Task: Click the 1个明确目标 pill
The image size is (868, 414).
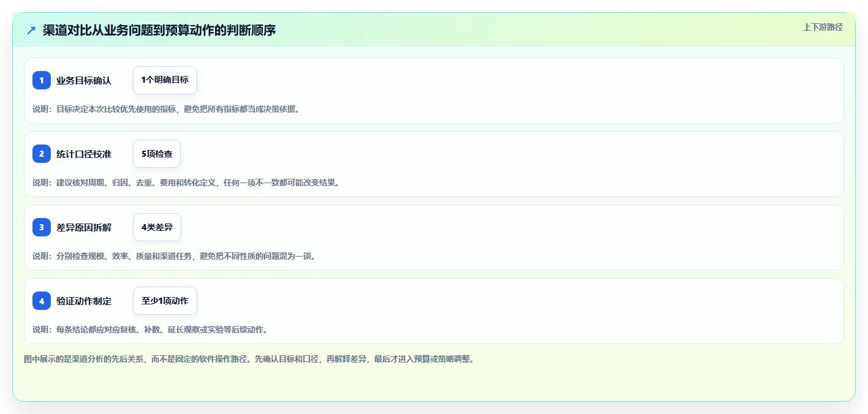Action: [x=165, y=80]
